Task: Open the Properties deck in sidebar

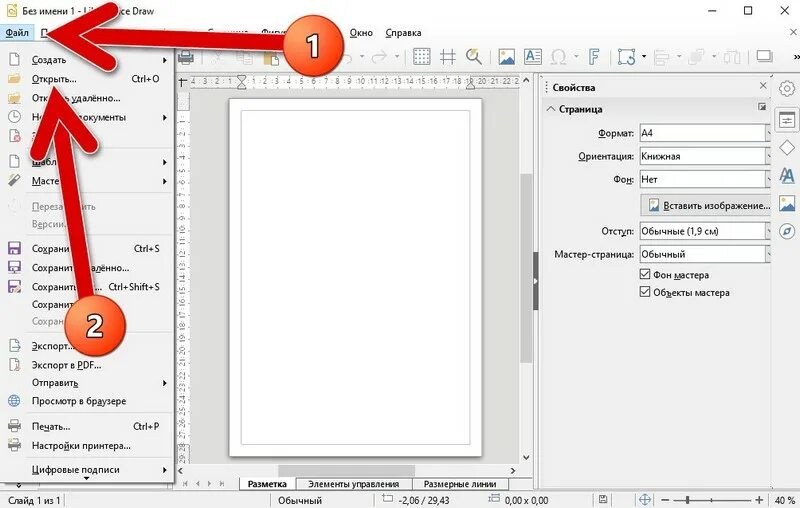Action: click(x=787, y=120)
